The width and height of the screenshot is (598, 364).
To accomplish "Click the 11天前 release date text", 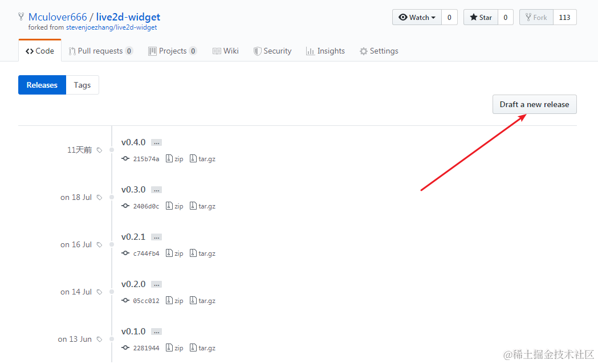I will click(79, 150).
